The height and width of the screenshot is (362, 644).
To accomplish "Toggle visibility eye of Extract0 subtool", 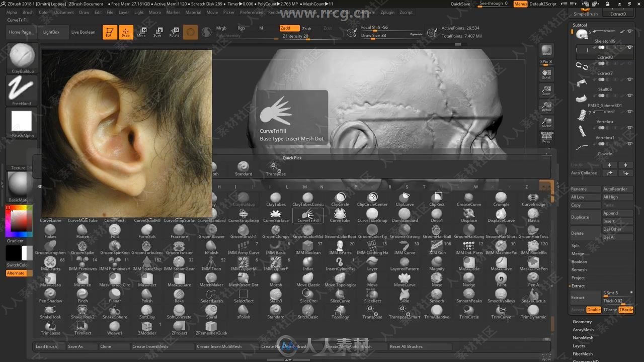I will click(x=630, y=47).
